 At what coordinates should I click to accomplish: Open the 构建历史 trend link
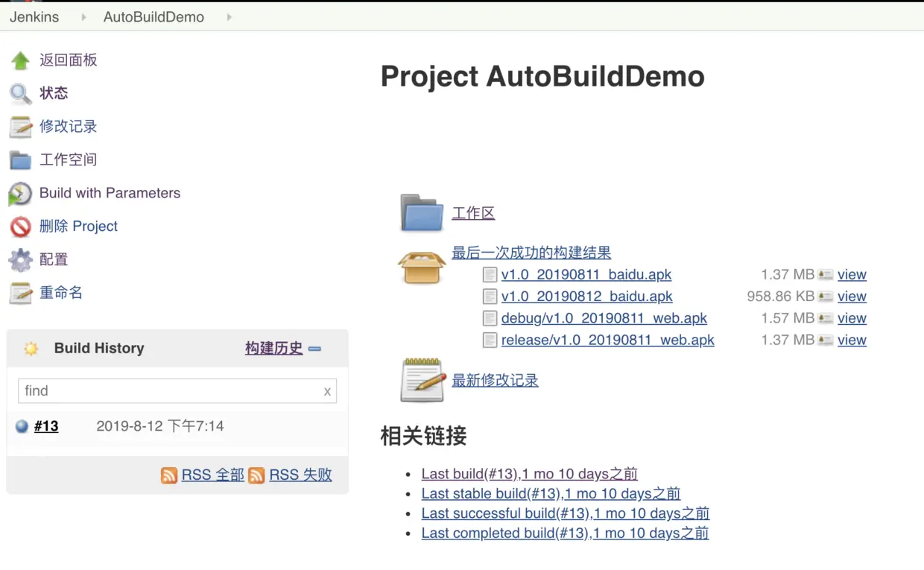tap(274, 348)
